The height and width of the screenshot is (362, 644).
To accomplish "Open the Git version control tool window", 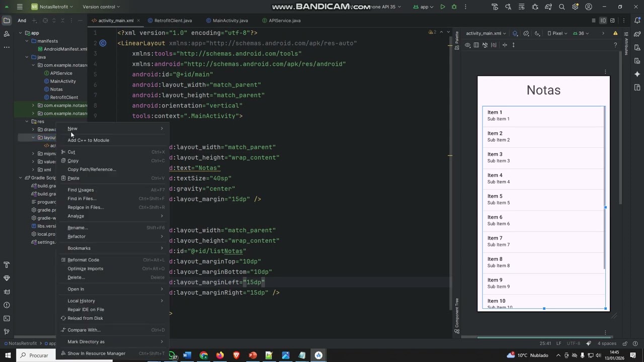I will [x=7, y=332].
